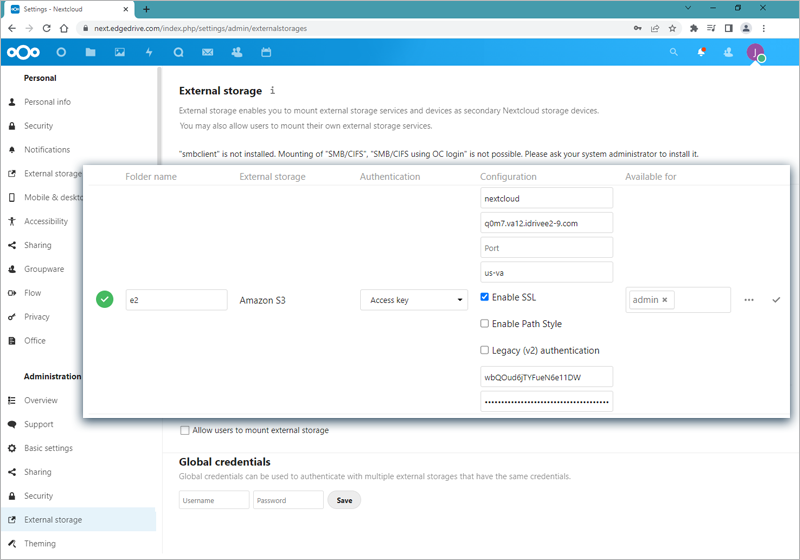Open Groupware settings

[x=43, y=269]
